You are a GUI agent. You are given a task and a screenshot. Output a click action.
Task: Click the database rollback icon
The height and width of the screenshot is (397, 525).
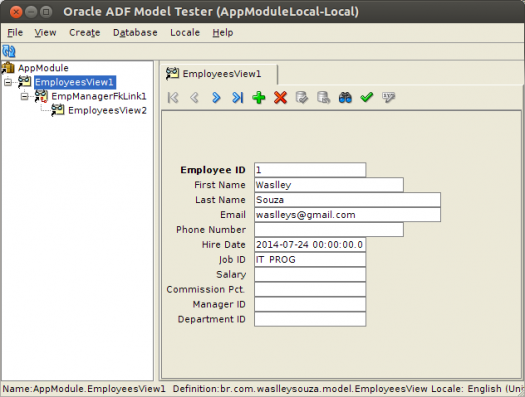click(x=323, y=97)
